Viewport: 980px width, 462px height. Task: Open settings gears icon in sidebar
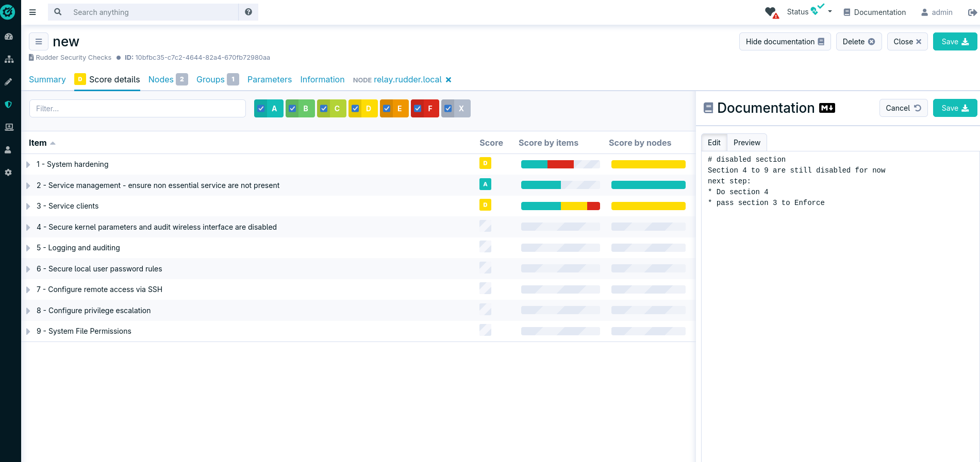[x=9, y=173]
